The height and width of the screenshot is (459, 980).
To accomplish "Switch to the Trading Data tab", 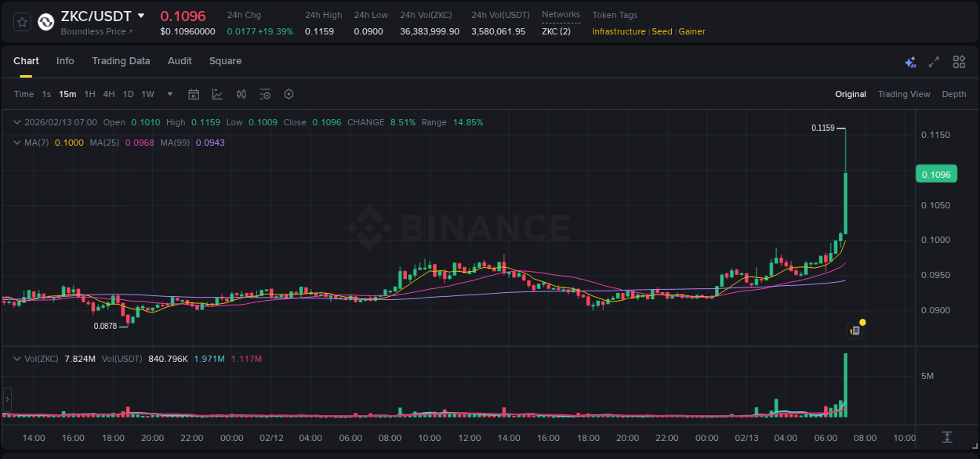I will tap(121, 60).
